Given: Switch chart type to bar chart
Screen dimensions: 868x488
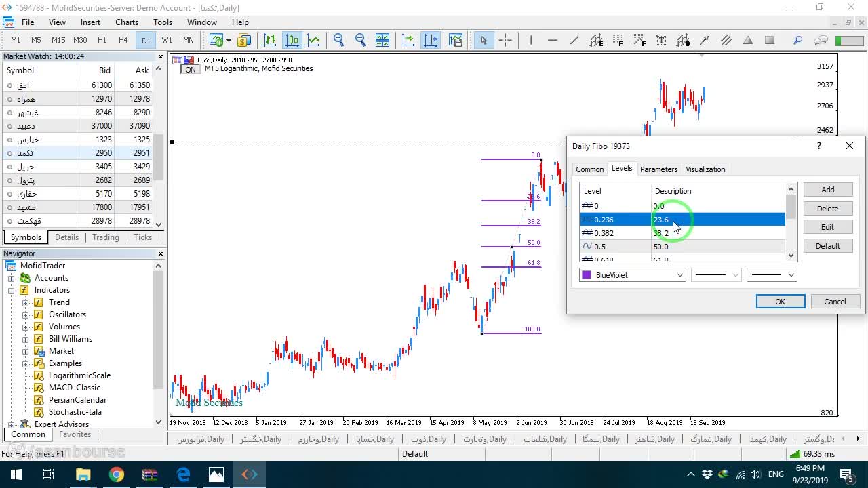Looking at the screenshot, I should (270, 40).
